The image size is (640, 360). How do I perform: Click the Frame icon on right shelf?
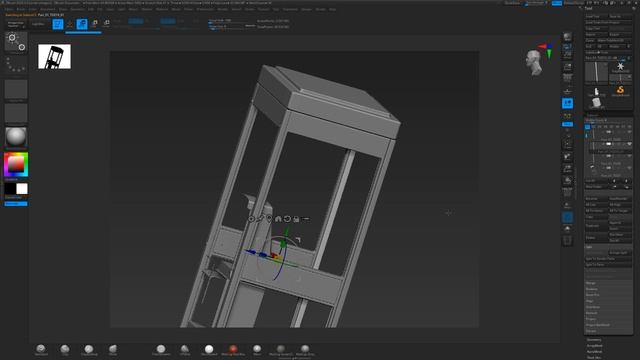pos(567,144)
